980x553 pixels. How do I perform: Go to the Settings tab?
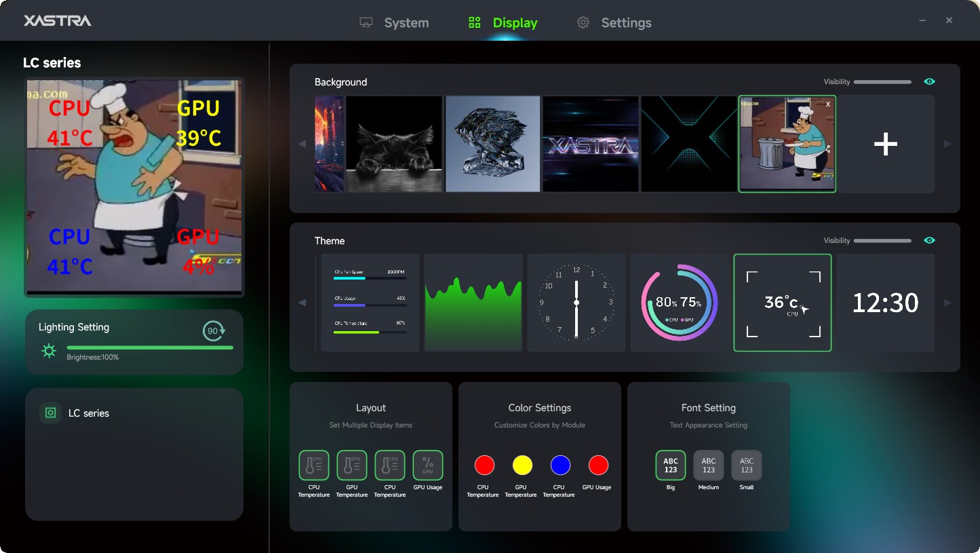point(614,22)
